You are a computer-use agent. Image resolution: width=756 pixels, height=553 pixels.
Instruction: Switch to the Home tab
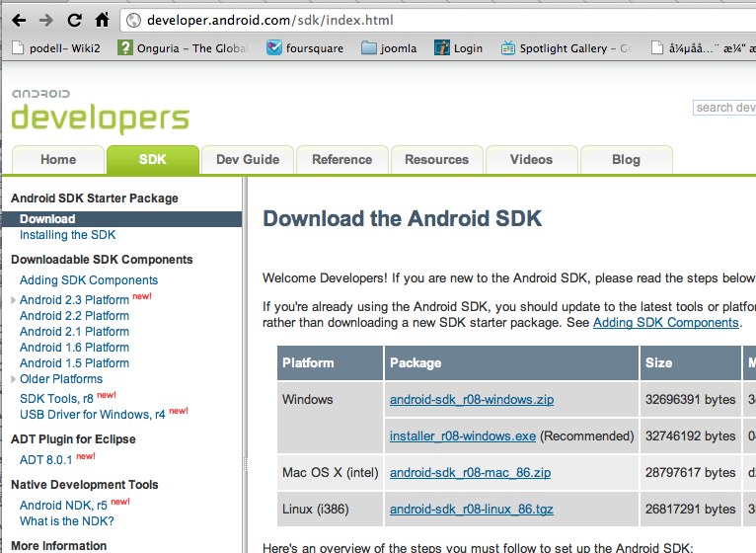(58, 160)
